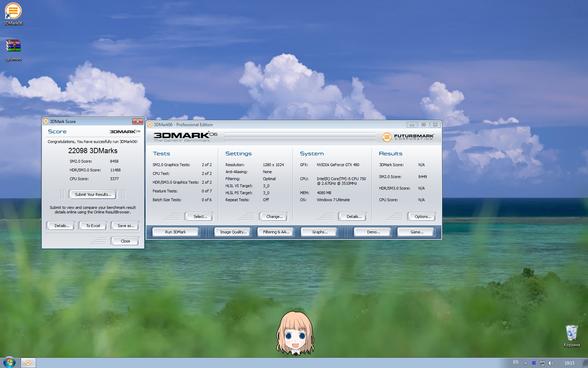
Task: Click Submit Your Results button
Action: pos(93,195)
